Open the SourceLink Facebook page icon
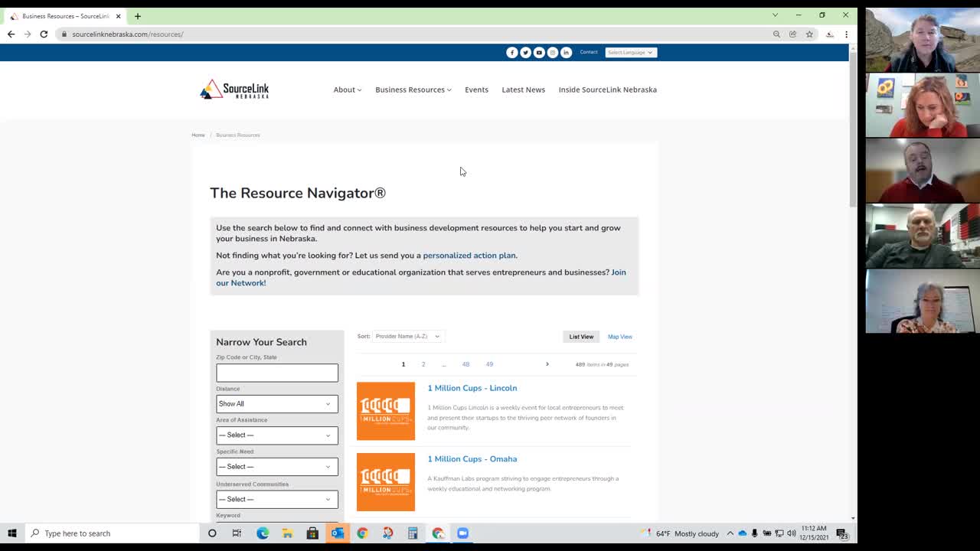The height and width of the screenshot is (551, 980). pos(512,52)
